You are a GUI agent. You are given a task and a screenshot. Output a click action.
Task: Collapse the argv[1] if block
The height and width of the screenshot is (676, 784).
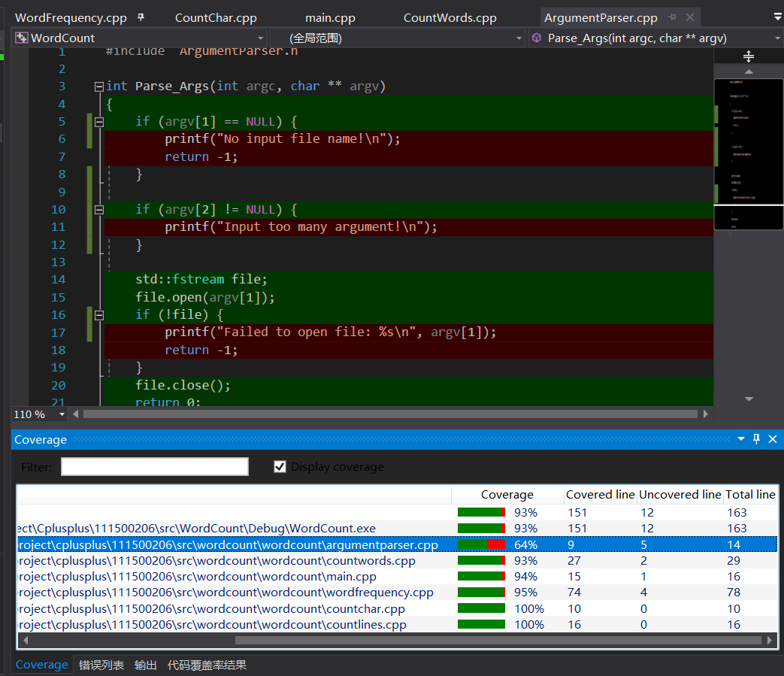(x=99, y=122)
